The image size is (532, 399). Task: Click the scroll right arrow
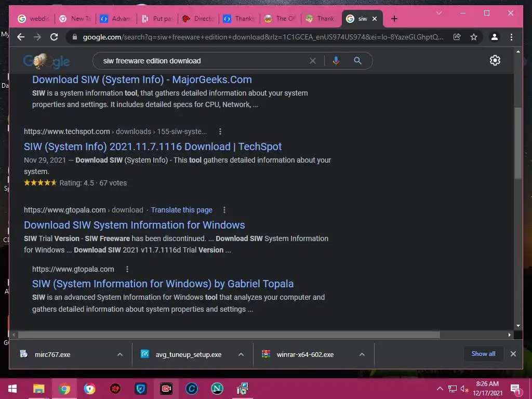click(x=509, y=335)
